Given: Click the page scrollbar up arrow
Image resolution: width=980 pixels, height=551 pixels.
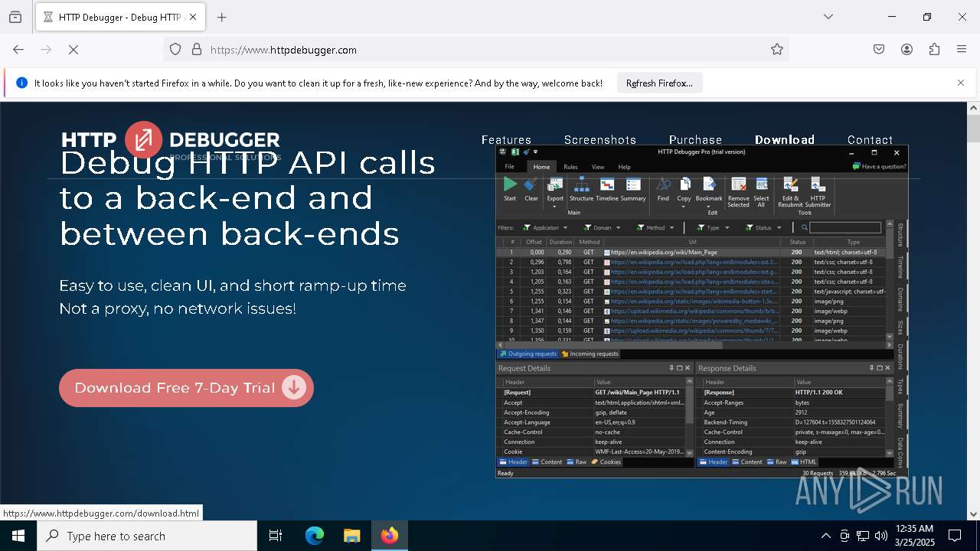Looking at the screenshot, I should pyautogui.click(x=973, y=108).
